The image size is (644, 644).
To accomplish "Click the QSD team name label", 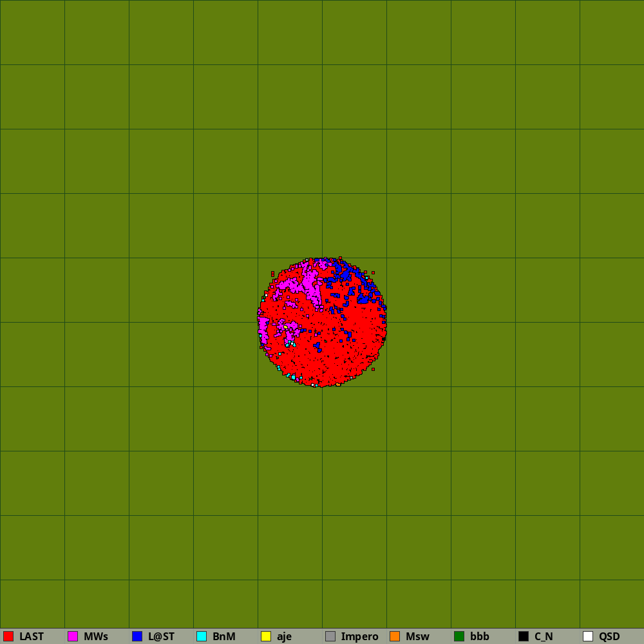I will pyautogui.click(x=609, y=636).
